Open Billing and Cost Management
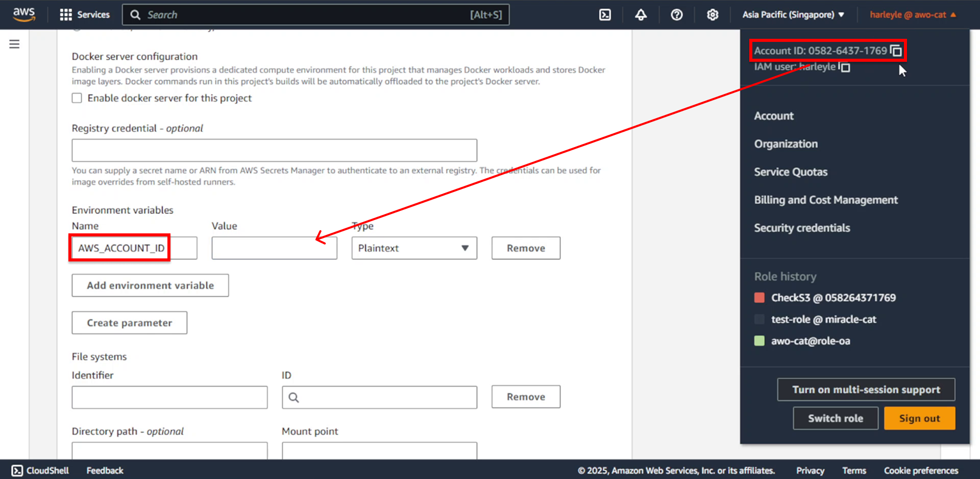Screen dimensions: 980x479 click(826, 200)
